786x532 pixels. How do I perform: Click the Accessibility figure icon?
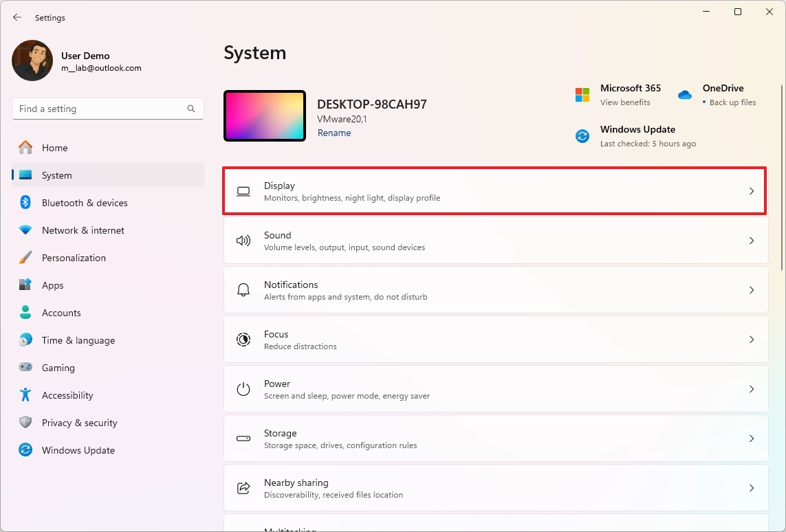(25, 395)
